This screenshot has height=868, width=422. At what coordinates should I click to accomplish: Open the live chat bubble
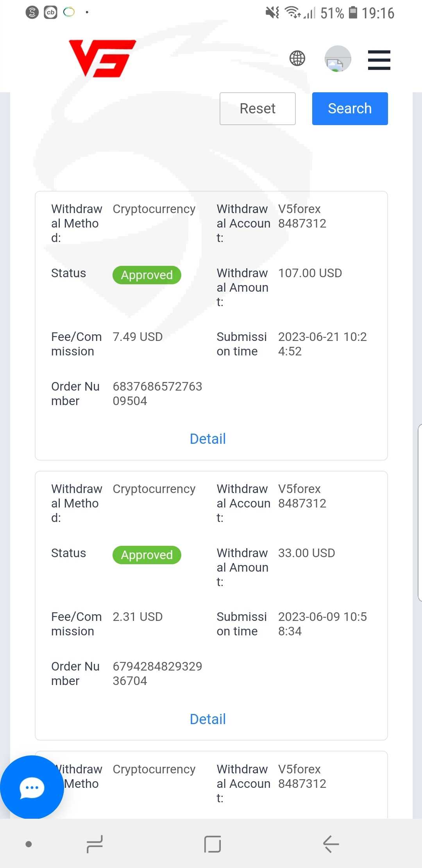(32, 787)
